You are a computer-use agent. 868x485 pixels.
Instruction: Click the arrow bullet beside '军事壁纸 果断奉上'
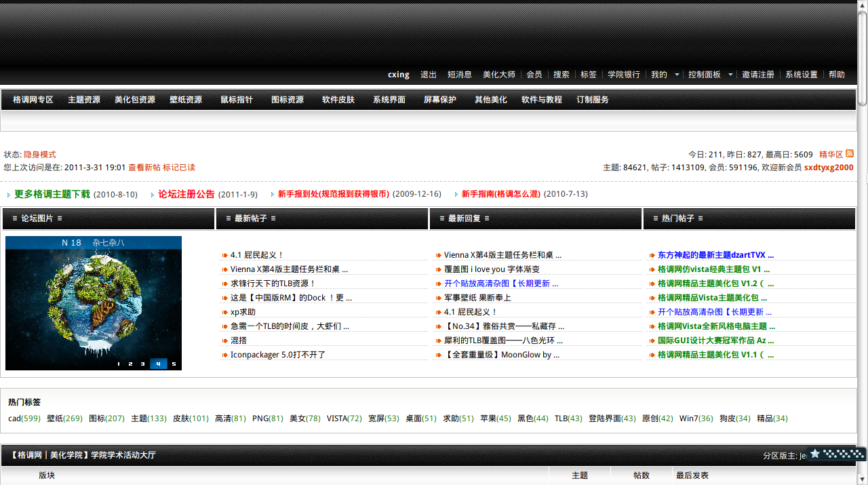click(x=438, y=298)
